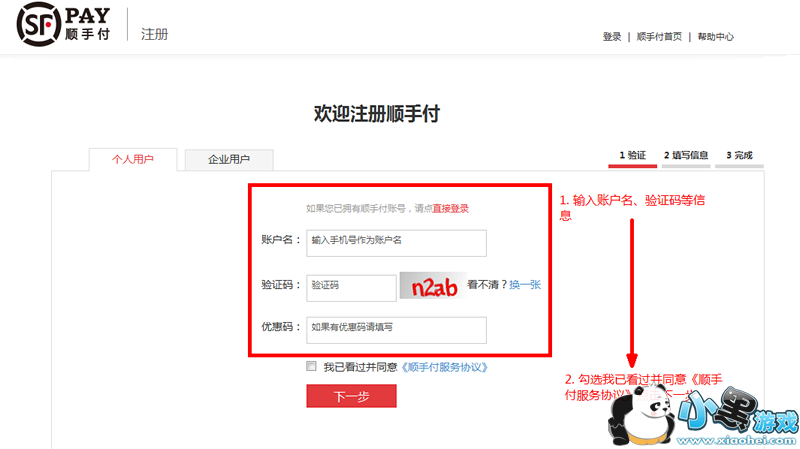Select step 2 填写信息 indicator
Image resolution: width=800 pixels, height=449 pixels.
(x=686, y=156)
